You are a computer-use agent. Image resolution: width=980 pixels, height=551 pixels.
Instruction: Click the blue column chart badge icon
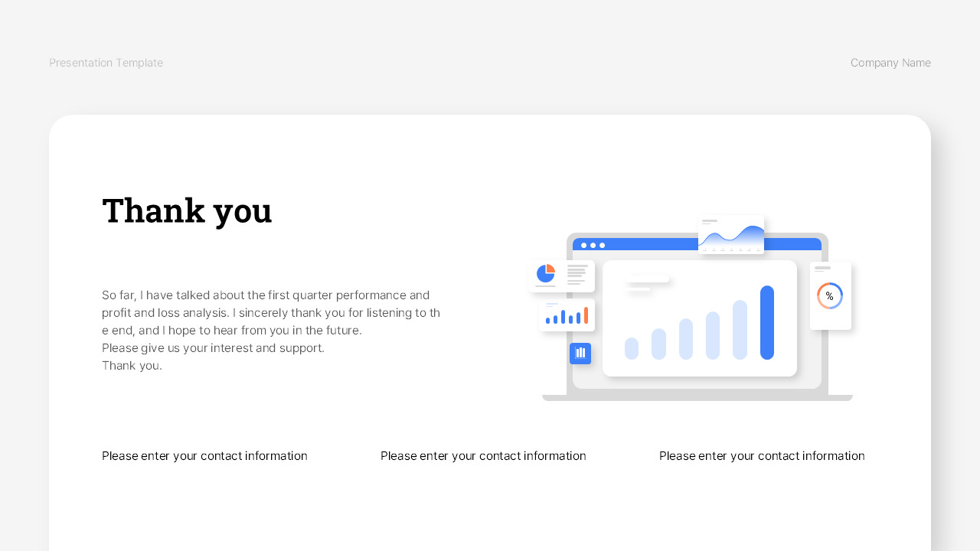pyautogui.click(x=580, y=353)
